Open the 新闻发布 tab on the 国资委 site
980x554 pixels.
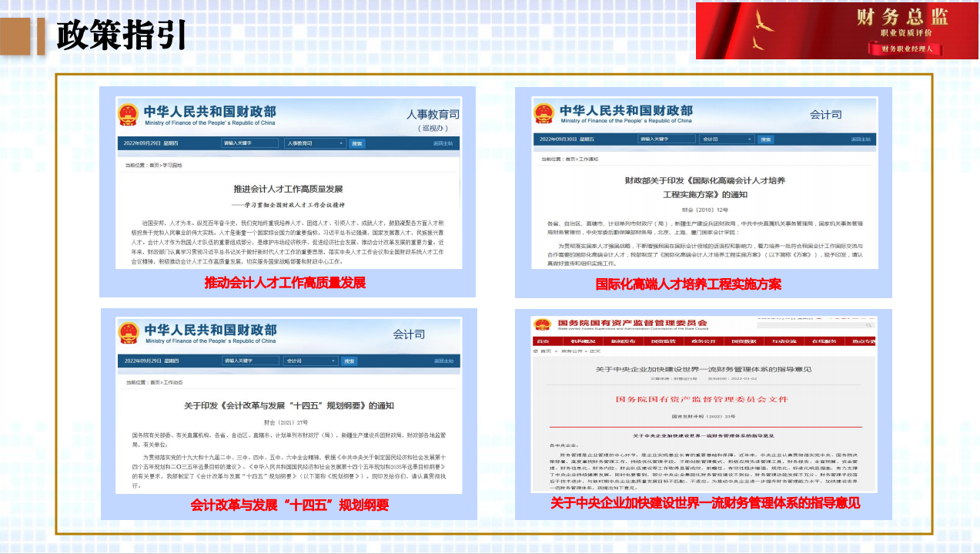(x=622, y=341)
